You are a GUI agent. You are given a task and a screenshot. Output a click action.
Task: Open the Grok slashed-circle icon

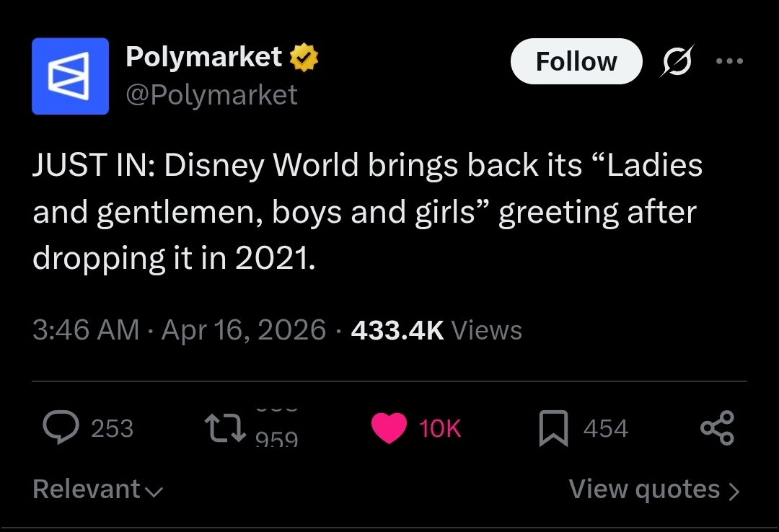677,61
